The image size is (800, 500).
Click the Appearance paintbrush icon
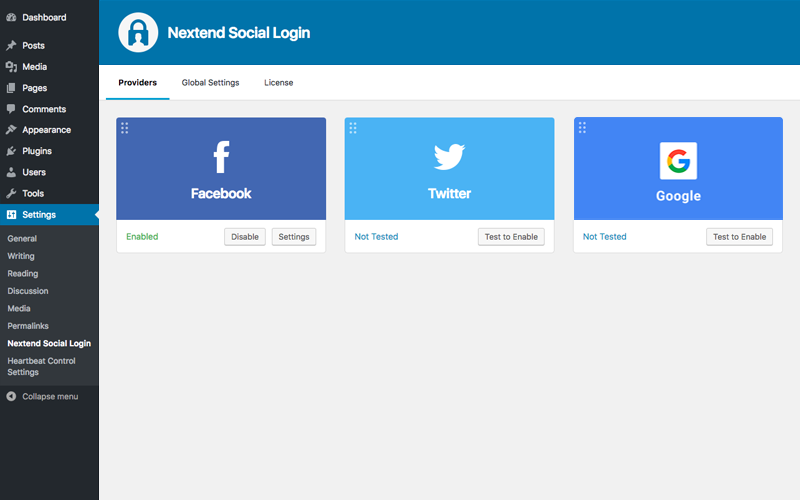click(x=11, y=130)
